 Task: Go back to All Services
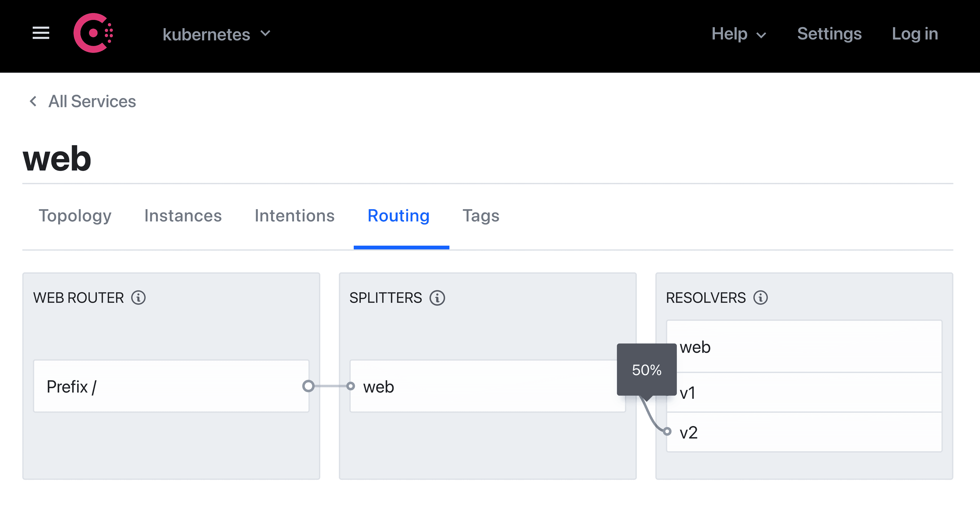tap(92, 101)
